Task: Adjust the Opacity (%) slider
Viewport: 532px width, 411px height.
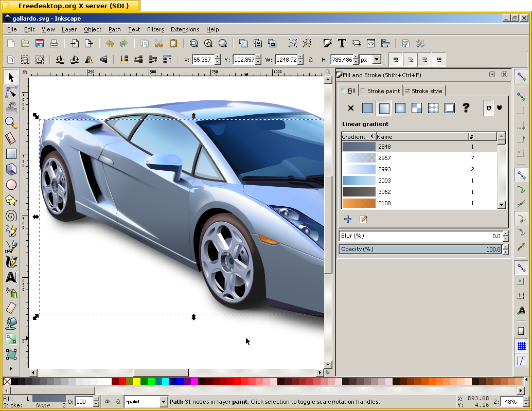Action: coord(420,249)
